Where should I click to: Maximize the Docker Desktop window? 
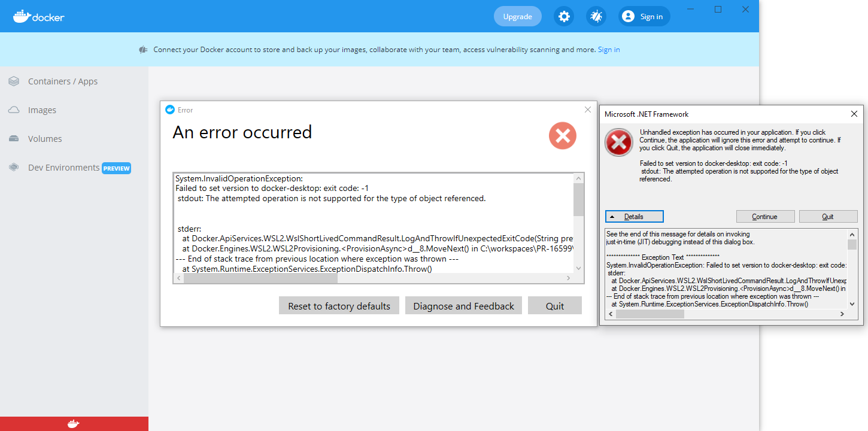coord(718,9)
